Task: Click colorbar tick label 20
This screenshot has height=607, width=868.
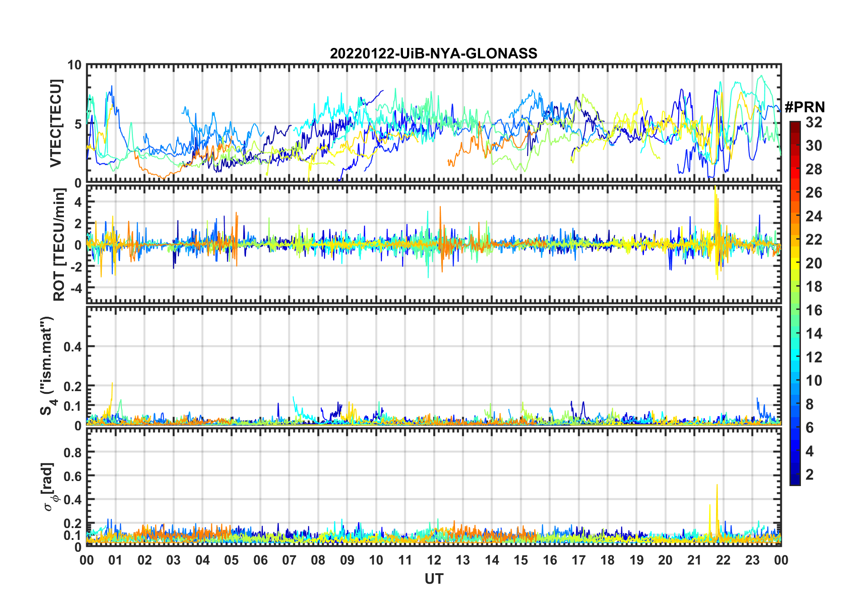Action: tap(814, 263)
